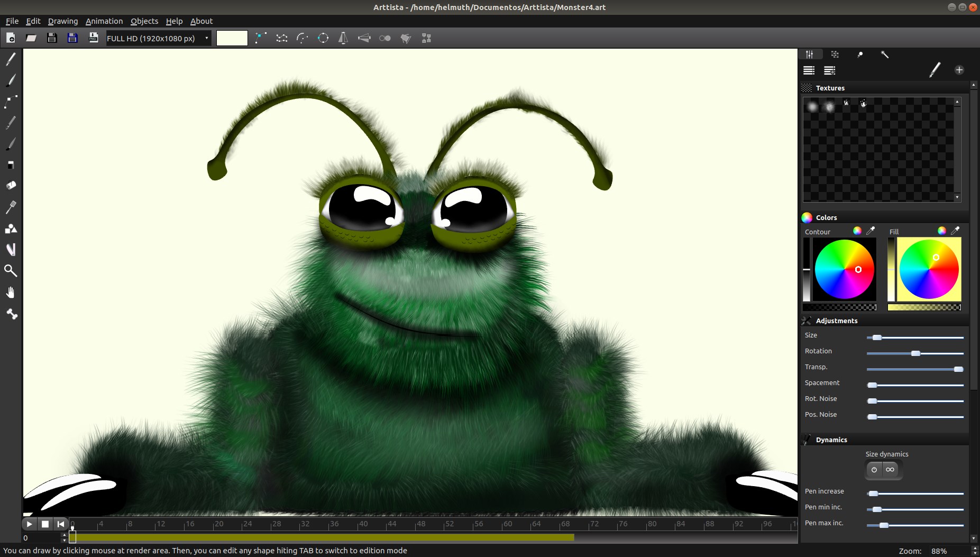Open the Objects menu
Viewport: 980px width, 557px height.
(144, 21)
